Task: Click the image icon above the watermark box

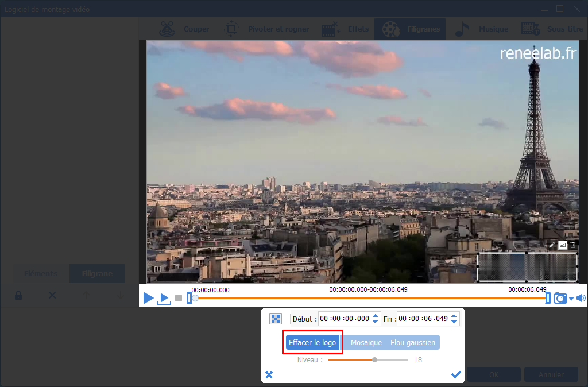Action: [563, 245]
